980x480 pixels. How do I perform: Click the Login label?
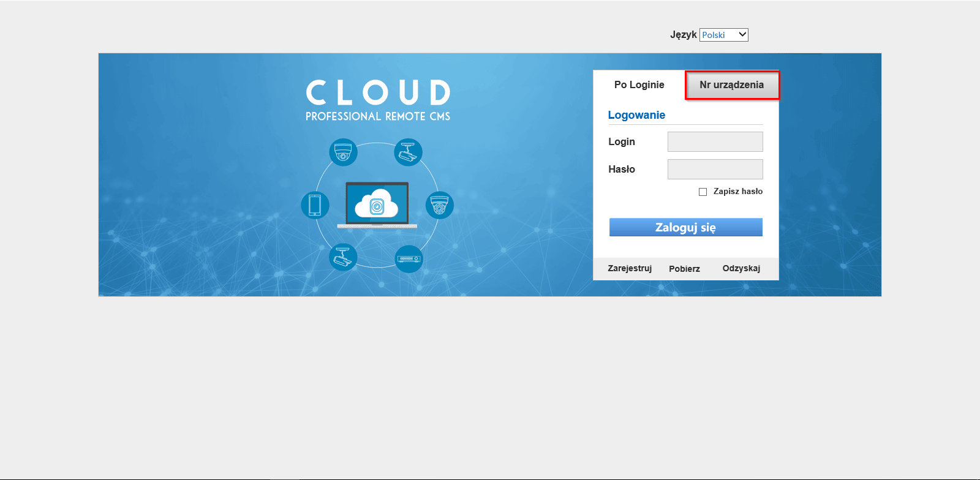pyautogui.click(x=622, y=141)
